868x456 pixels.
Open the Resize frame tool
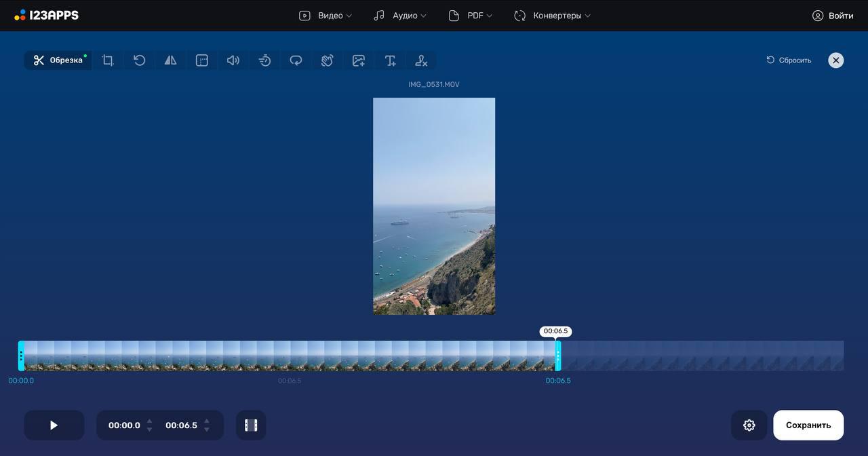[201, 60]
